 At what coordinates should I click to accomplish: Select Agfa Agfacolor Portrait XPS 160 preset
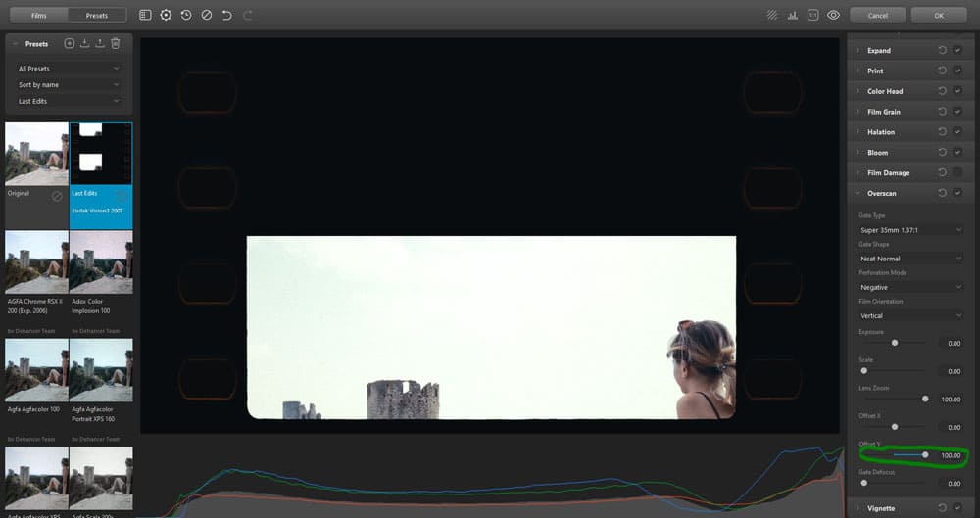click(101, 370)
